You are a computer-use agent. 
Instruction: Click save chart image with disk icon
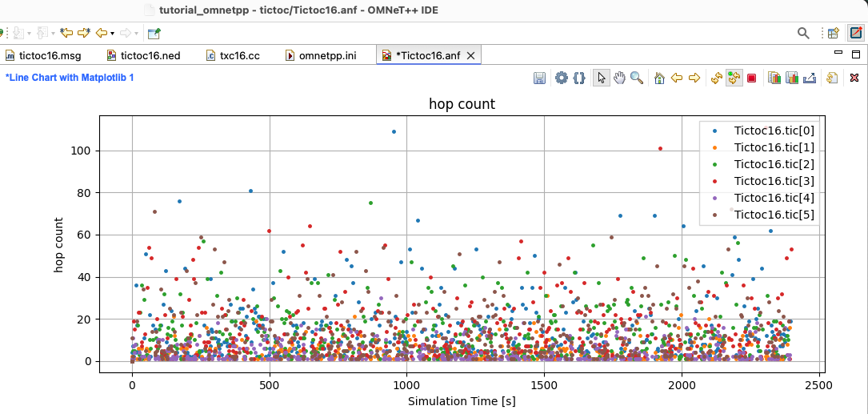[x=792, y=78]
